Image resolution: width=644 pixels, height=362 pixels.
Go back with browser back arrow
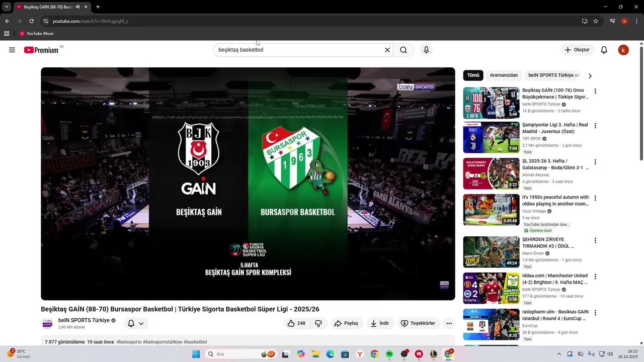(x=7, y=21)
